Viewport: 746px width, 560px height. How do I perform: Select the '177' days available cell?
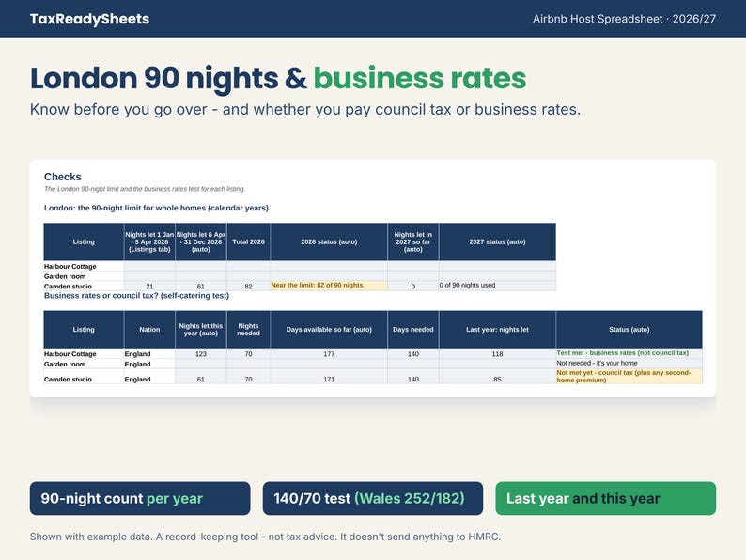(329, 354)
